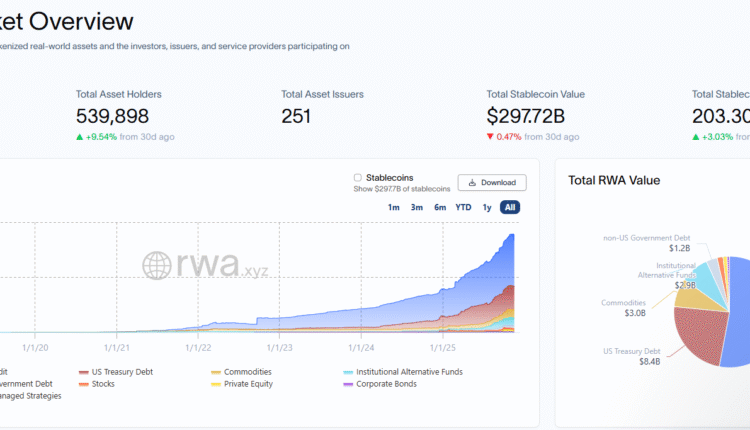This screenshot has width=750, height=430.
Task: Select the 3m time range
Action: [417, 207]
